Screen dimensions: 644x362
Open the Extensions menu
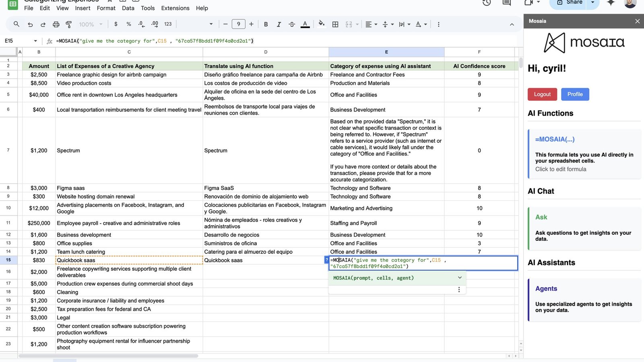(x=175, y=8)
